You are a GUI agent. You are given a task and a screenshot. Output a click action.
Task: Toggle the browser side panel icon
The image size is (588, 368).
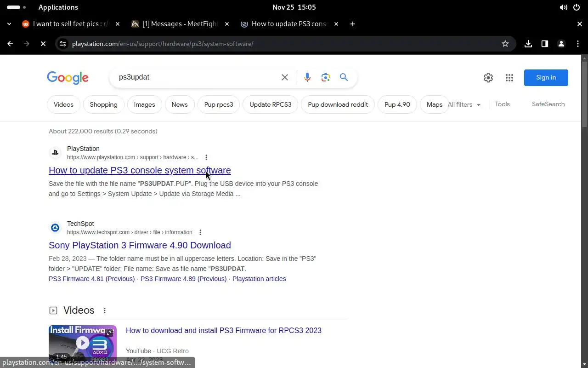coord(545,44)
